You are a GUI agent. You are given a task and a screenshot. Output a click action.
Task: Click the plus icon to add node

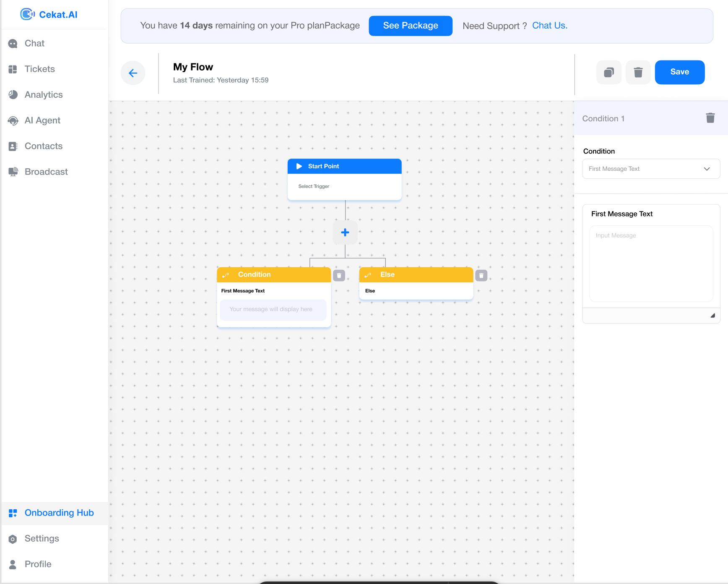click(345, 232)
